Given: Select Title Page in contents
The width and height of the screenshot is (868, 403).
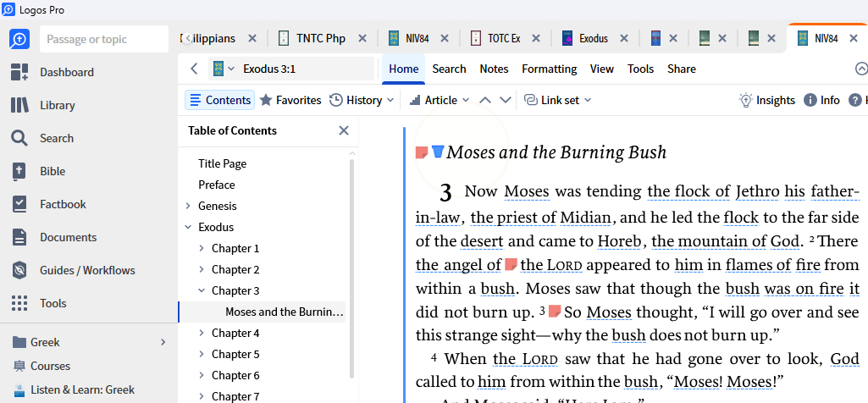Looking at the screenshot, I should [x=223, y=164].
